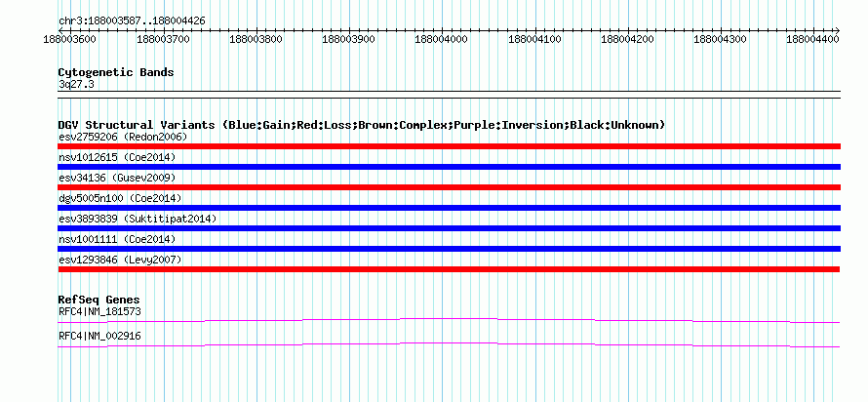Select the DGV Structural Variants track title
Viewport: 868px width, 402px height.
point(362,125)
